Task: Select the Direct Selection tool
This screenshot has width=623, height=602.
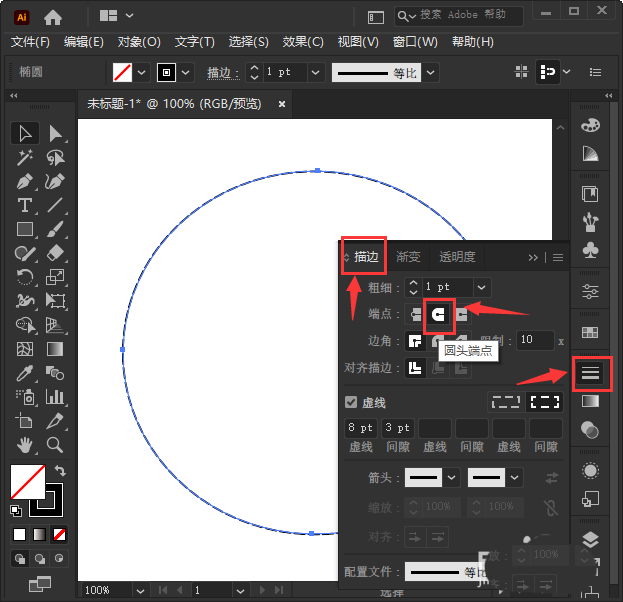Action: pos(55,133)
